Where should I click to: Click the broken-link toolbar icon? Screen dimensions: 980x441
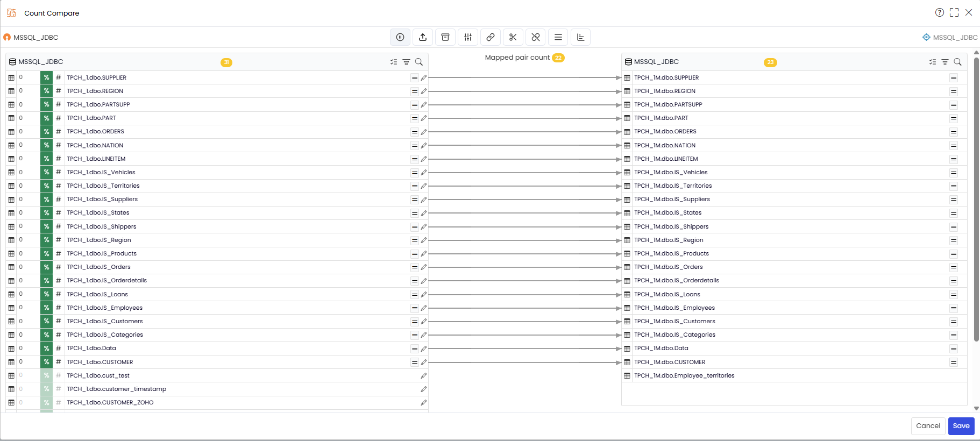[x=536, y=37]
